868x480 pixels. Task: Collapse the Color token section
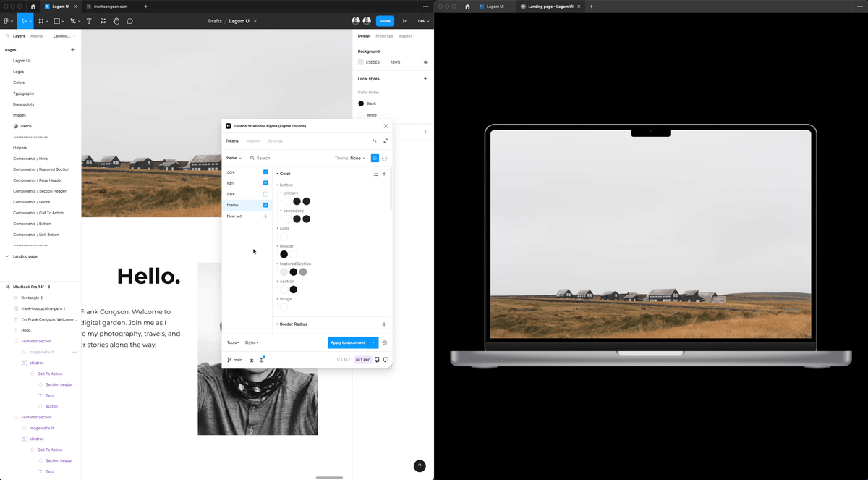284,174
